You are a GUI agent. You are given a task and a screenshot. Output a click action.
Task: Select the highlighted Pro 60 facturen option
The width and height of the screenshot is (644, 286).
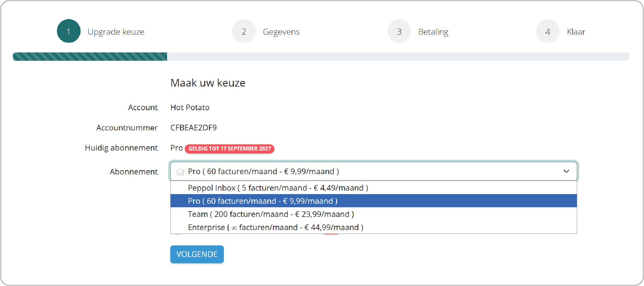coord(262,201)
